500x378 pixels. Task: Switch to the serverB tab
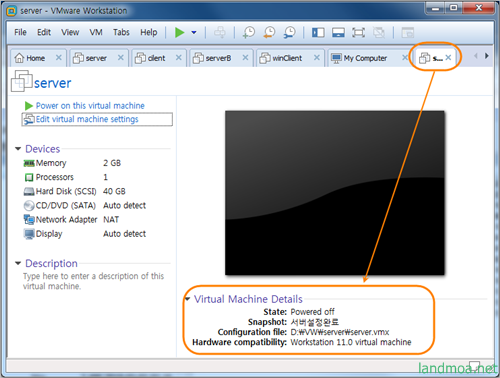218,58
